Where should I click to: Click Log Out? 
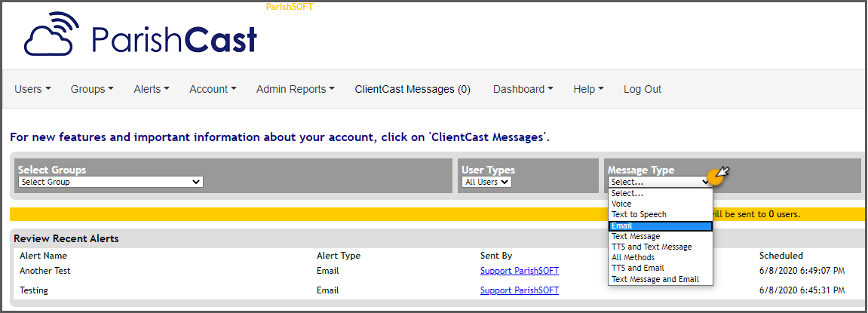[643, 89]
